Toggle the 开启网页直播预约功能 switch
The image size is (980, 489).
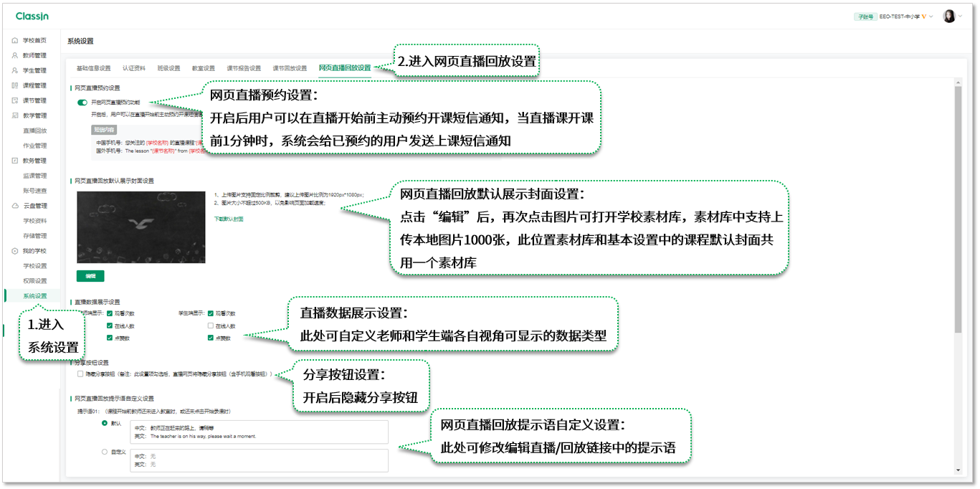point(82,103)
